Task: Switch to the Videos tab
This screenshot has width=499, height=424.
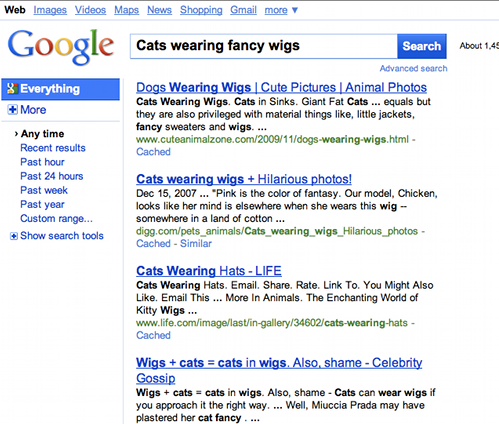Action: point(90,10)
